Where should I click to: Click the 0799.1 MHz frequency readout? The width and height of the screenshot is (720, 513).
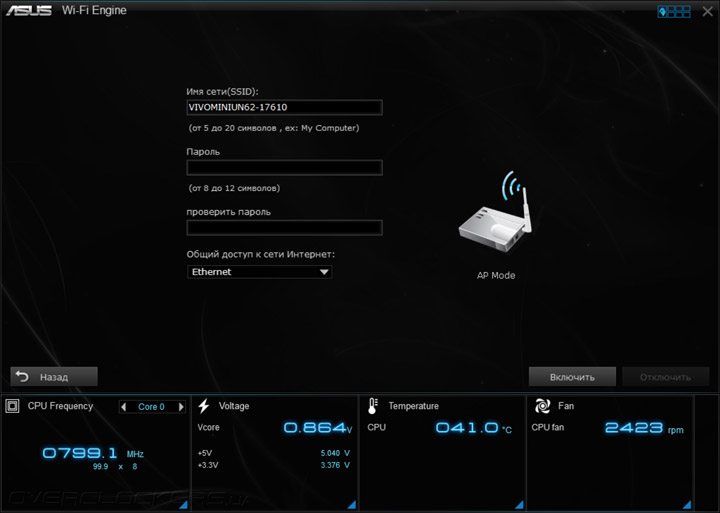93,453
